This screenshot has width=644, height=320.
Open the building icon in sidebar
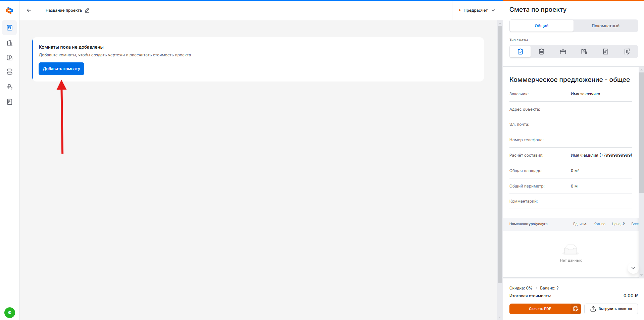(x=10, y=43)
